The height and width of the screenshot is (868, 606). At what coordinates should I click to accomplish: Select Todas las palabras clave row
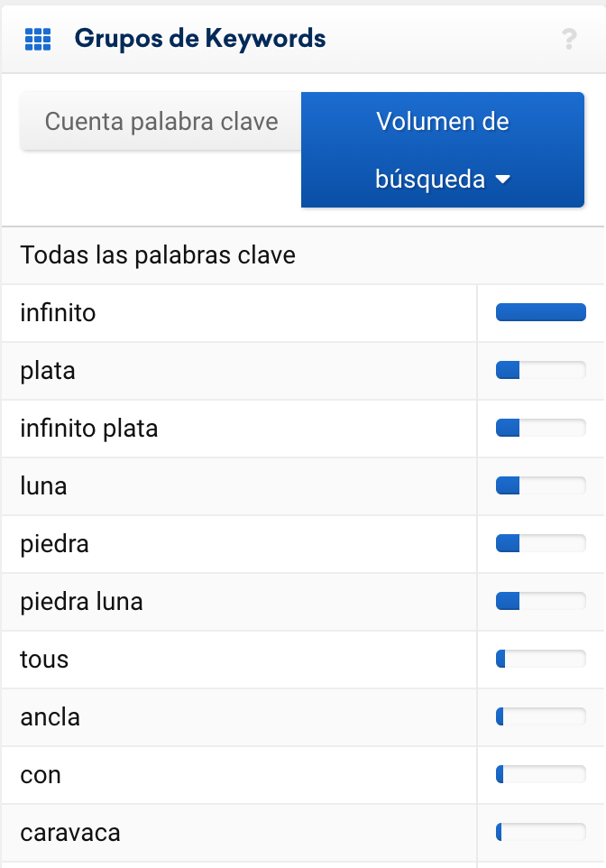(303, 255)
